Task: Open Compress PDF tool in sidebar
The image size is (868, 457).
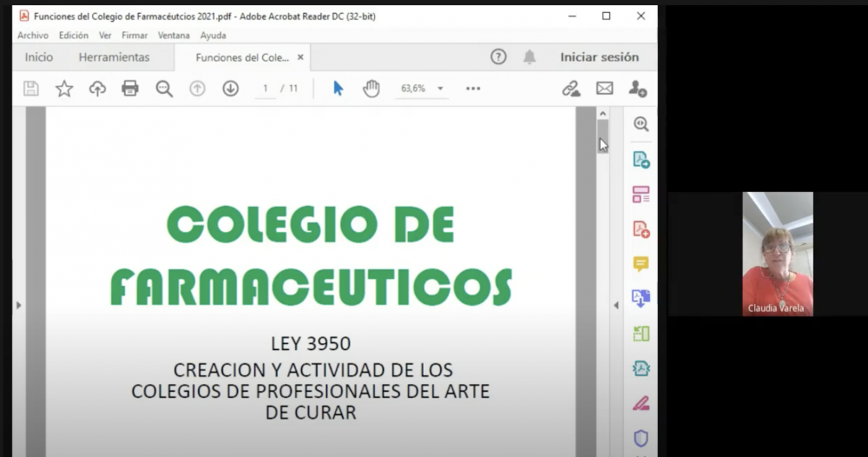Action: (641, 368)
